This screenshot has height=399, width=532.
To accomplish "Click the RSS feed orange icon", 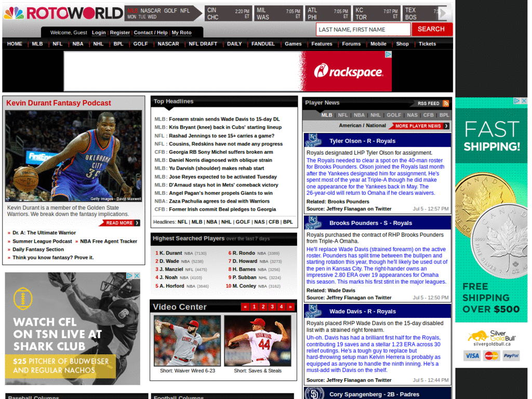I will pos(446,103).
